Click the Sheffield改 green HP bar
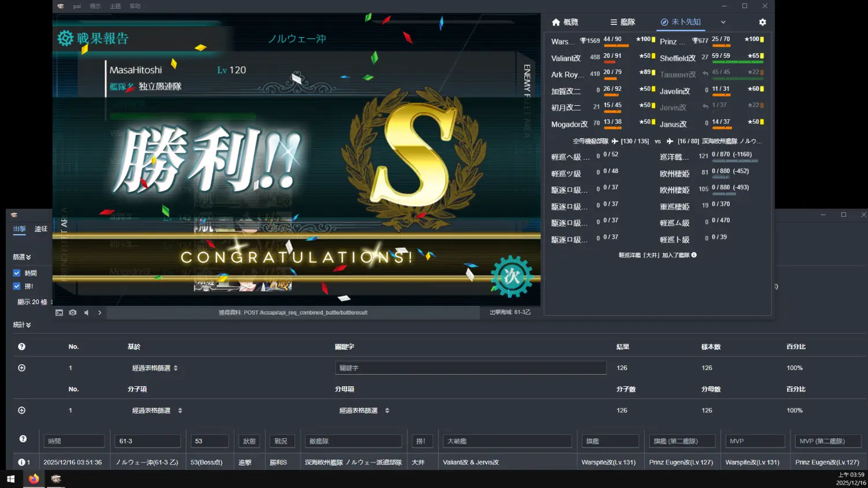Image resolution: width=868 pixels, height=488 pixels. click(737, 62)
